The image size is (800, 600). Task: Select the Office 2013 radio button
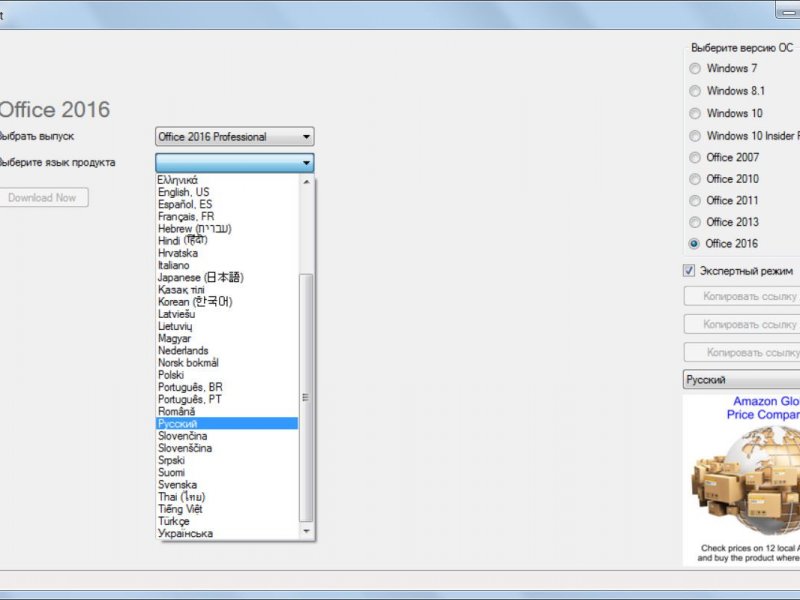coord(694,222)
